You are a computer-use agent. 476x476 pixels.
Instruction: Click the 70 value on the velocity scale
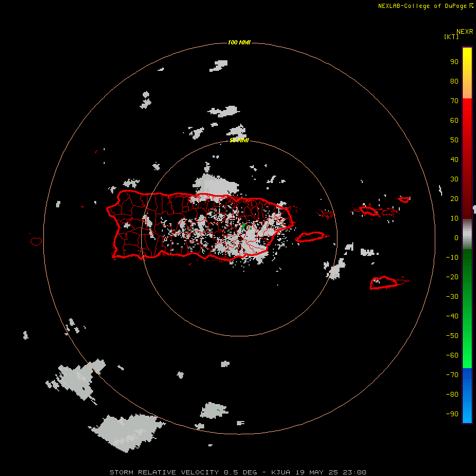pos(454,101)
